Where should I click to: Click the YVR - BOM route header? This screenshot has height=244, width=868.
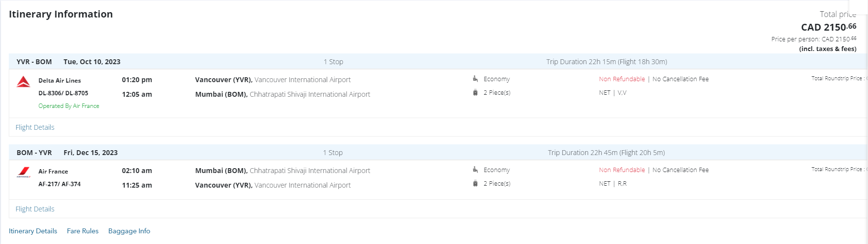(34, 62)
